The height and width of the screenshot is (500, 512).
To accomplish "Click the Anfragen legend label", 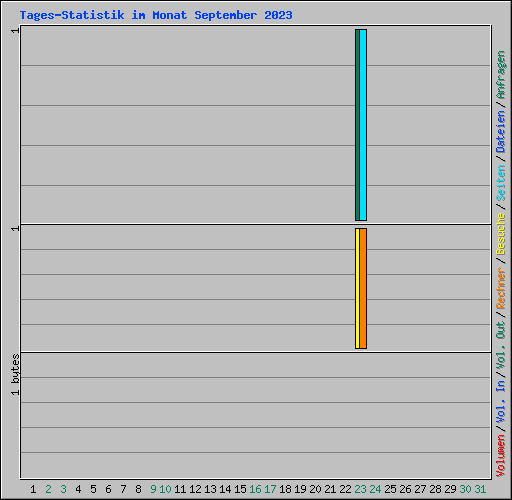I will point(501,75).
